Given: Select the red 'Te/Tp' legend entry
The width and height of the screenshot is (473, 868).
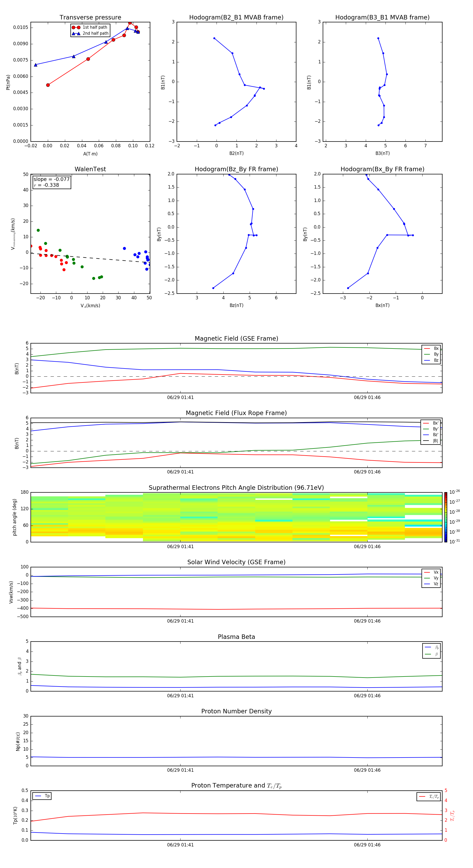Looking at the screenshot, I should [x=429, y=796].
